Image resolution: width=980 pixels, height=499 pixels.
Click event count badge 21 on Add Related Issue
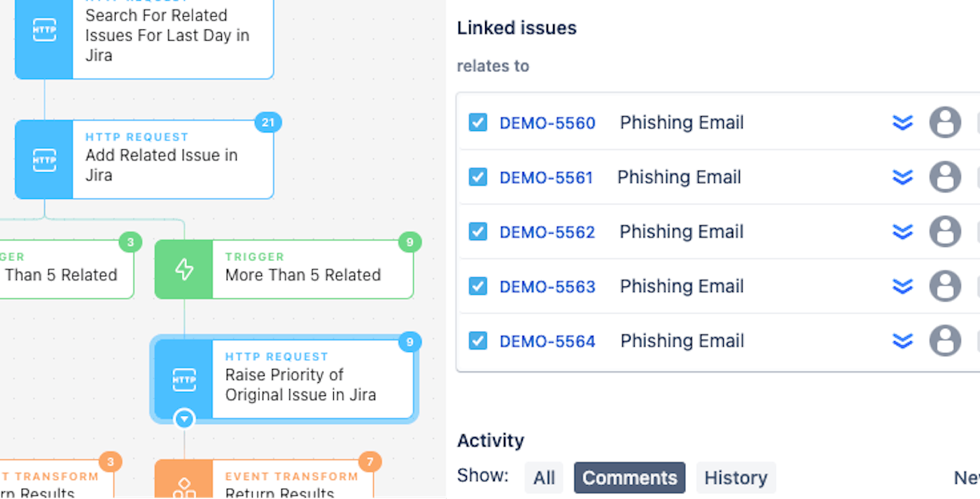[267, 122]
